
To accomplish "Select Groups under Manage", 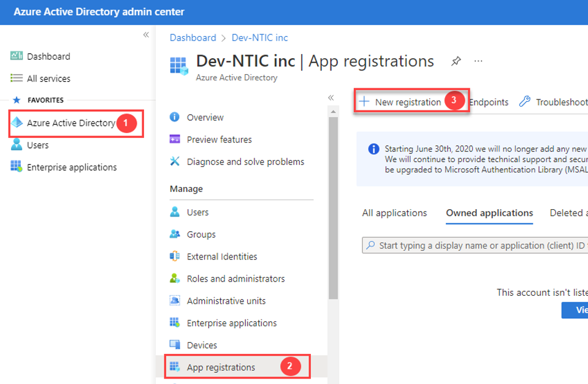I will coord(201,234).
